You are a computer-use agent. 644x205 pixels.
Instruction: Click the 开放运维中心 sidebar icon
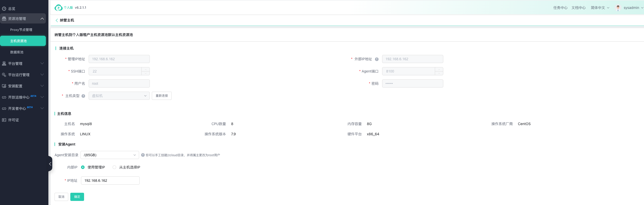tap(4, 97)
